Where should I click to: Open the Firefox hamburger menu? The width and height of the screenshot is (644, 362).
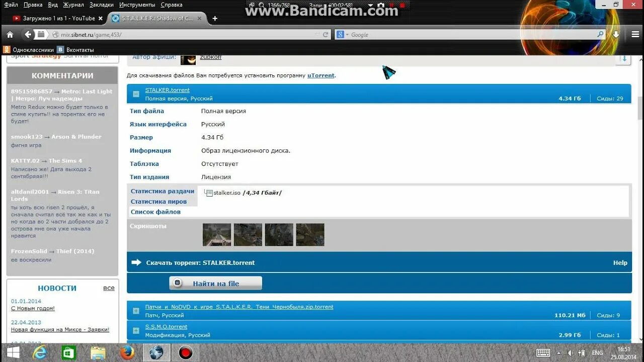coord(635,35)
